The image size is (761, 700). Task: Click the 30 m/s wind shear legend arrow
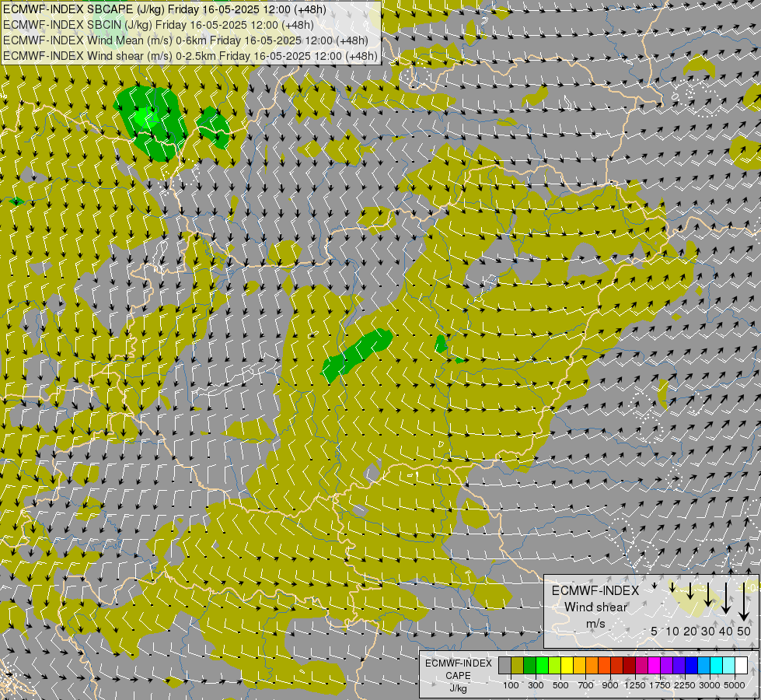coord(708,594)
